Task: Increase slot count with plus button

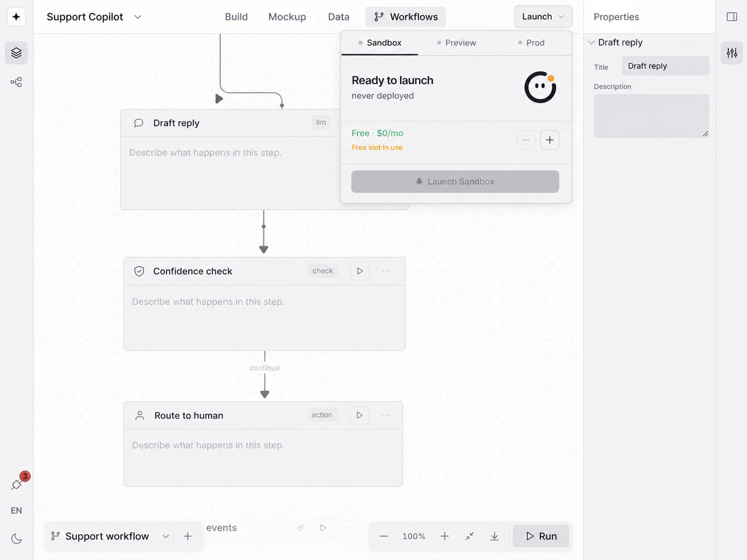Action: (x=550, y=140)
